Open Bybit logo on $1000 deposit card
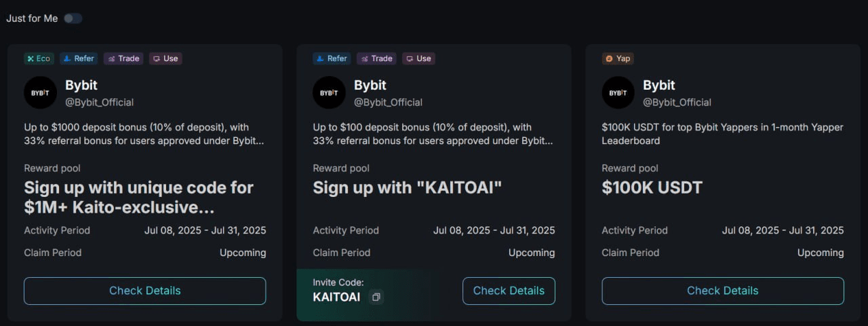 click(x=40, y=92)
